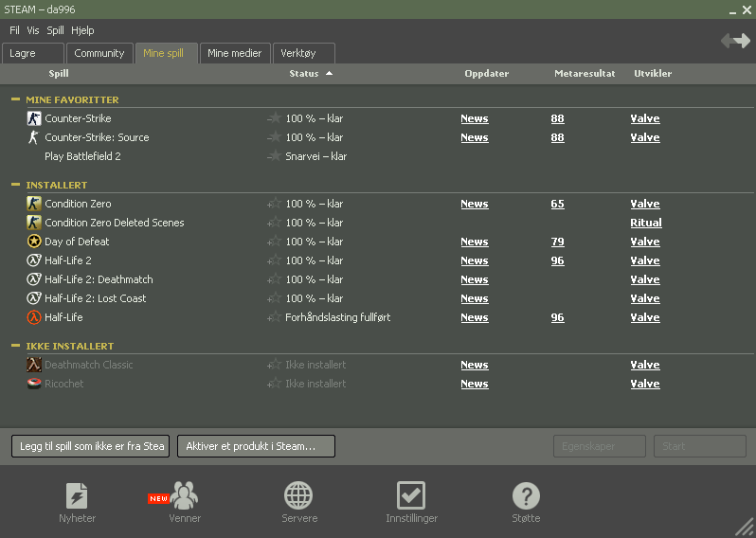Select the Play Battlefield 2 row
This screenshot has width=756, height=538.
378,156
